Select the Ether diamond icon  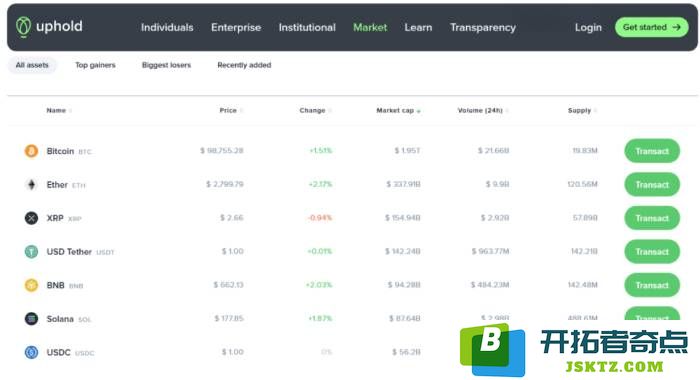[31, 184]
